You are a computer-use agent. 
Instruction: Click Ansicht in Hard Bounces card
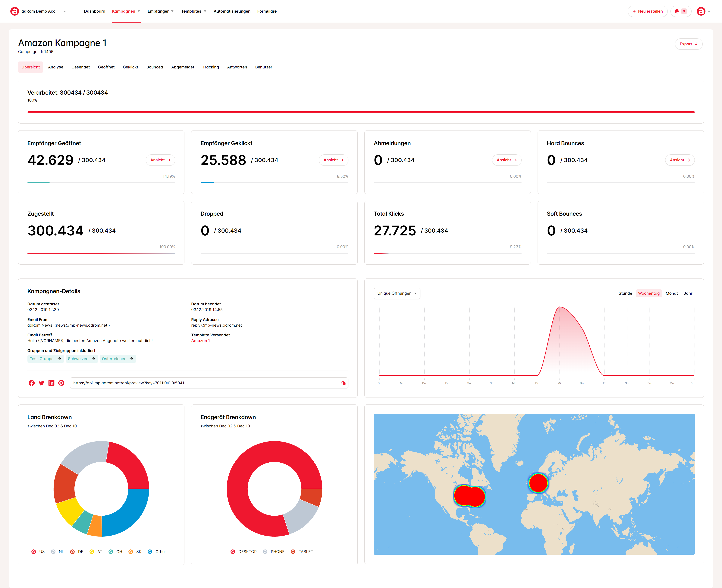[680, 160]
